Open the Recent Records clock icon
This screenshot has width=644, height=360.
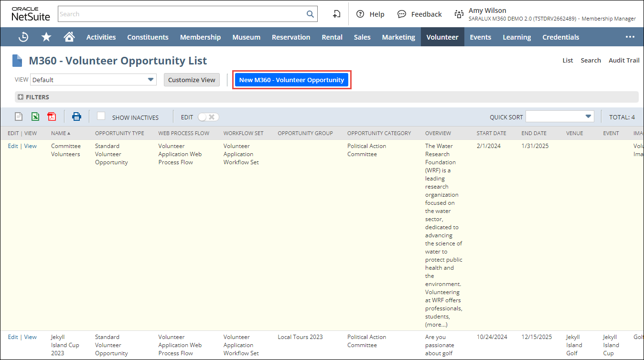[x=23, y=37]
